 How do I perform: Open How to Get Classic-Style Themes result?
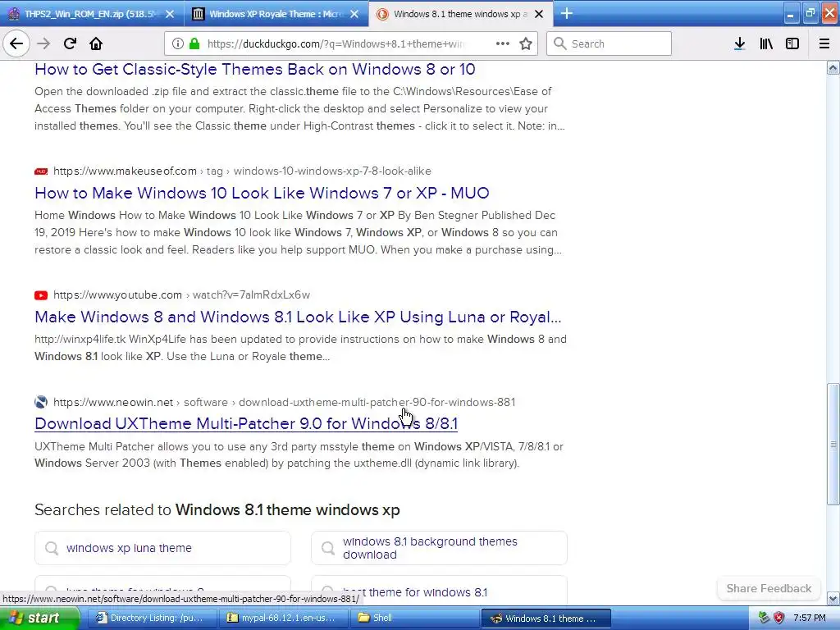(x=254, y=69)
